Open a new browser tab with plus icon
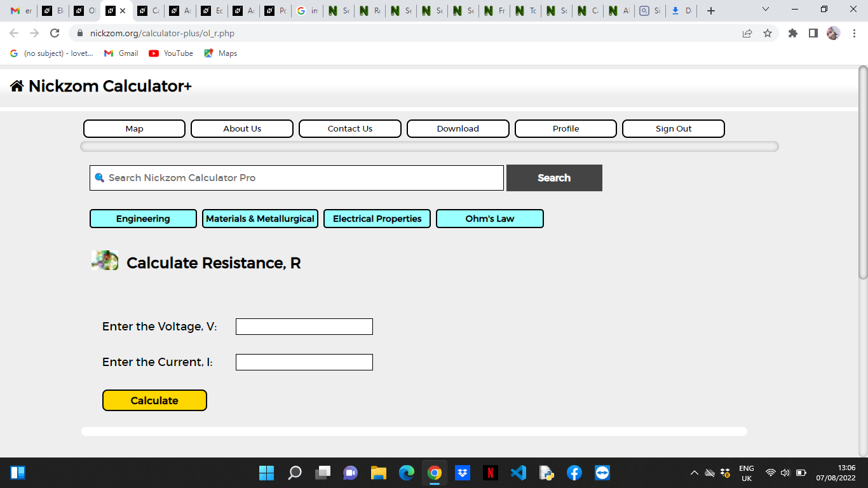 click(x=711, y=11)
